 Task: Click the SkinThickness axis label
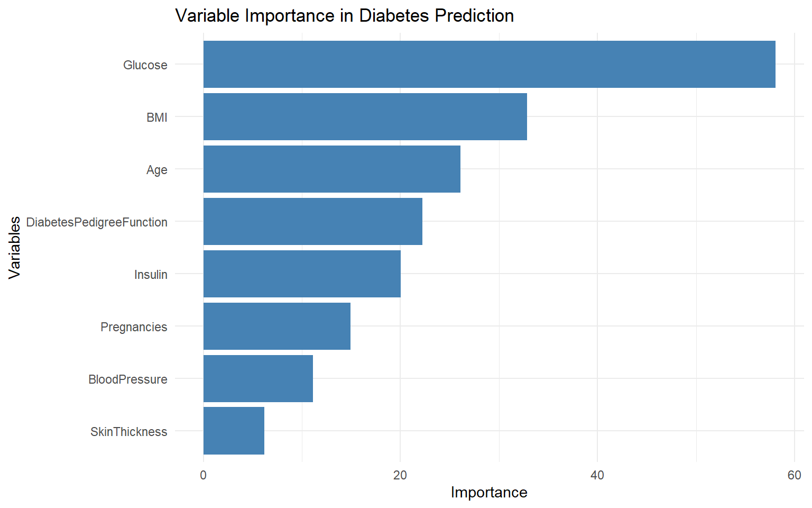(x=128, y=432)
